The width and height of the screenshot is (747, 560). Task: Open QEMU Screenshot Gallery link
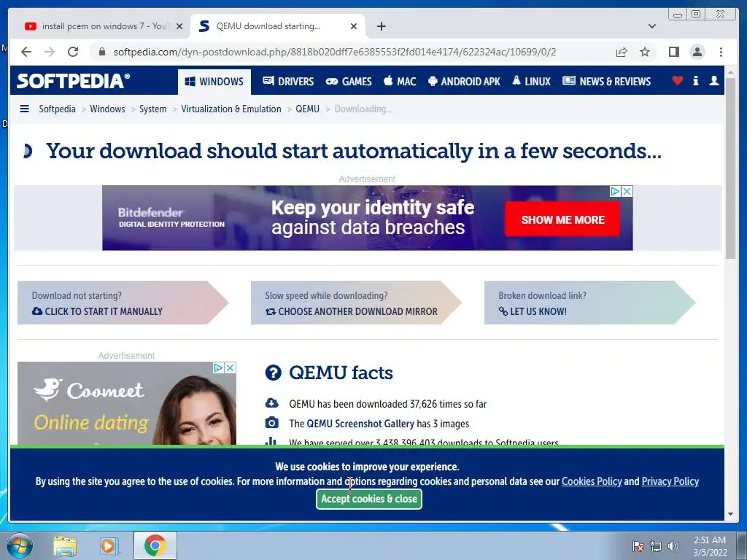pyautogui.click(x=359, y=424)
